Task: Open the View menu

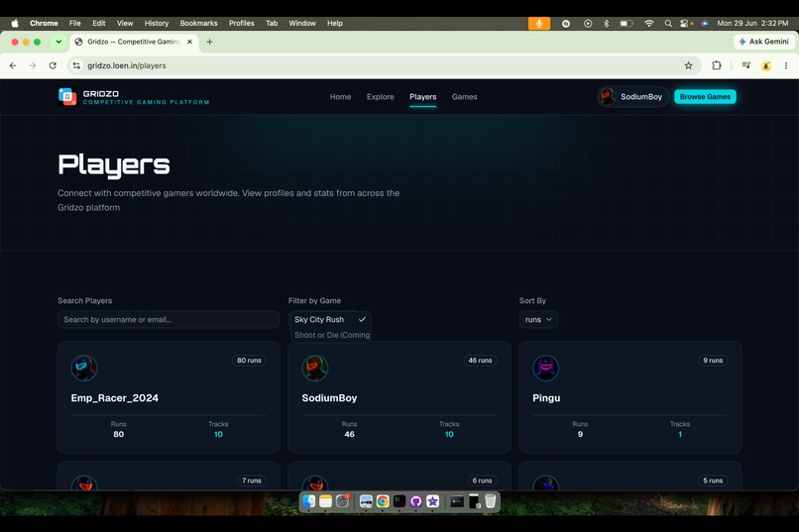Action: coord(125,24)
